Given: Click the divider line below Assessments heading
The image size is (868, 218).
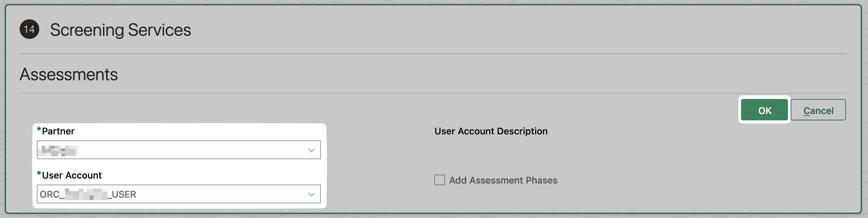Looking at the screenshot, I should (x=433, y=93).
